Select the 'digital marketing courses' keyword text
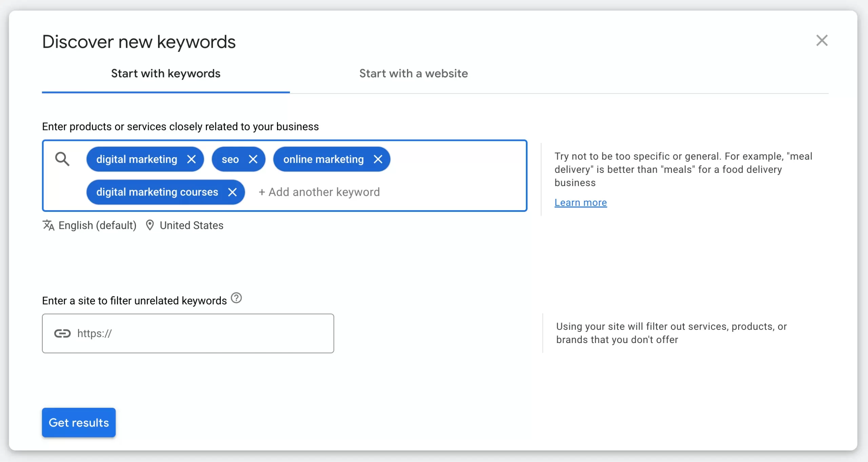 click(157, 192)
